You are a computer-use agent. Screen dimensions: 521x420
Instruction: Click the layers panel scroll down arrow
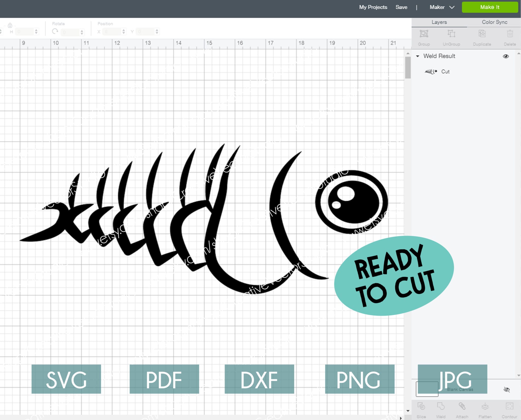pyautogui.click(x=519, y=375)
